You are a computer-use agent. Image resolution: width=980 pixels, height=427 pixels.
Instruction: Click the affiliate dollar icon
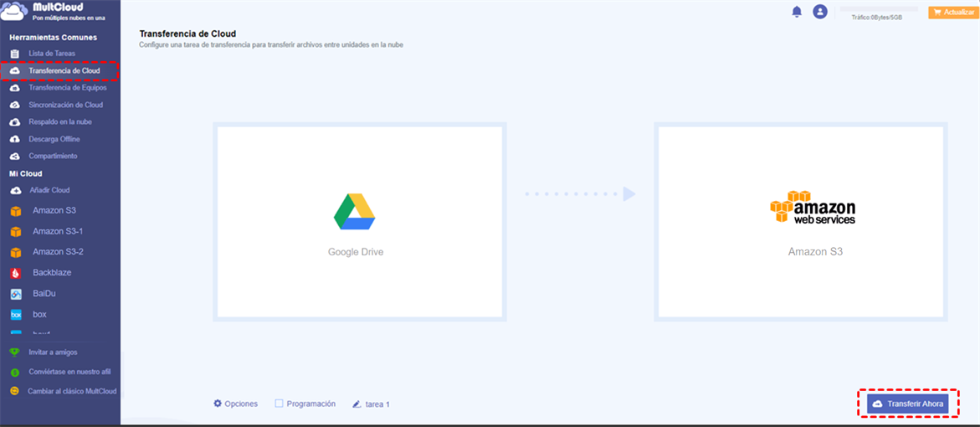tap(14, 372)
